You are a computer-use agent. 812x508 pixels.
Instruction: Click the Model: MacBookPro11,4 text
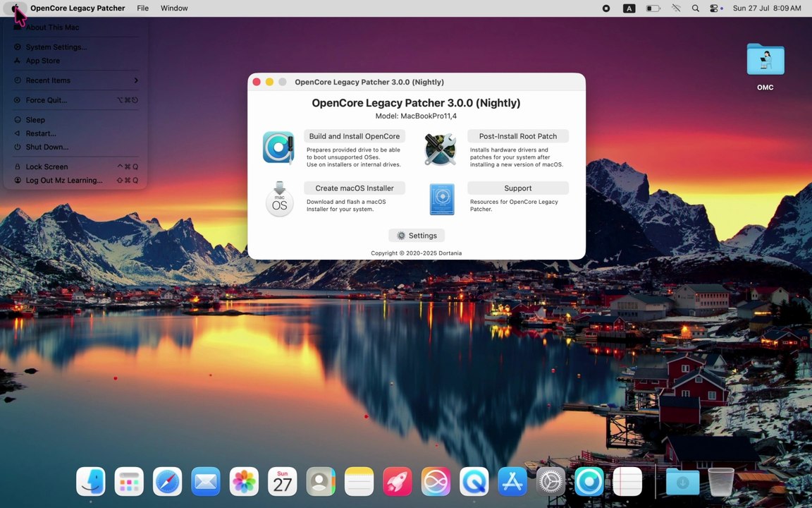click(416, 116)
